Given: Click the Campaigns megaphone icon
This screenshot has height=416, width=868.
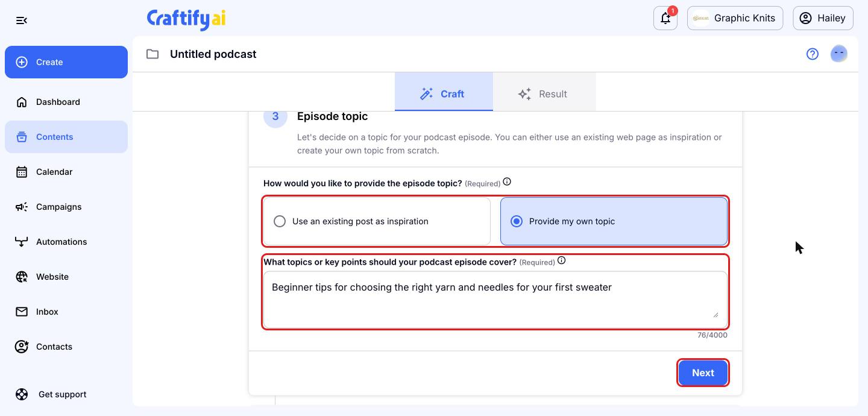Looking at the screenshot, I should pyautogui.click(x=22, y=207).
